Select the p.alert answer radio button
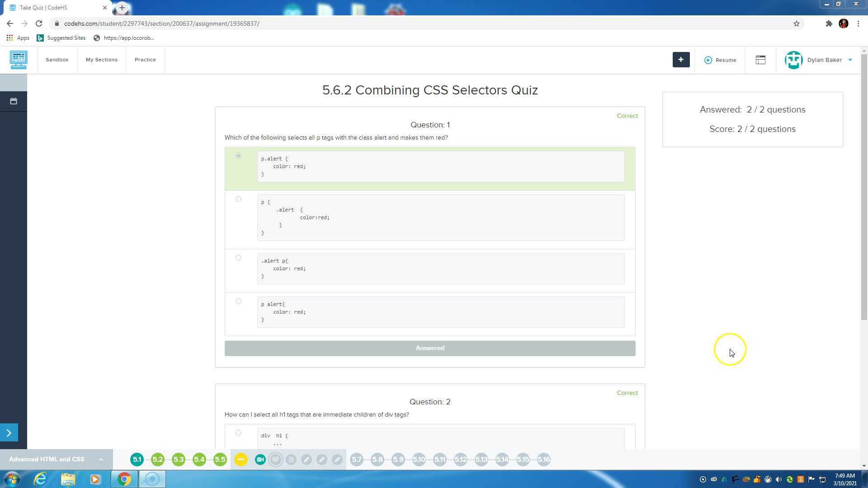Image resolution: width=868 pixels, height=488 pixels. coord(238,155)
